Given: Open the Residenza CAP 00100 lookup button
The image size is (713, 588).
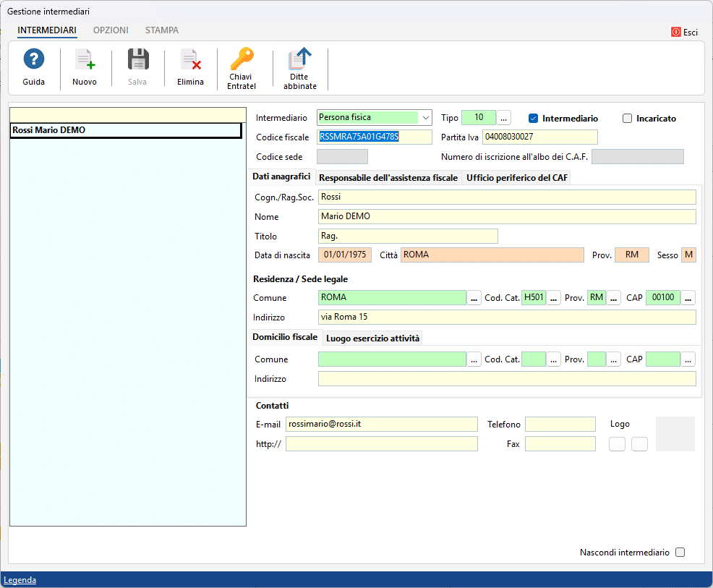Looking at the screenshot, I should (688, 298).
